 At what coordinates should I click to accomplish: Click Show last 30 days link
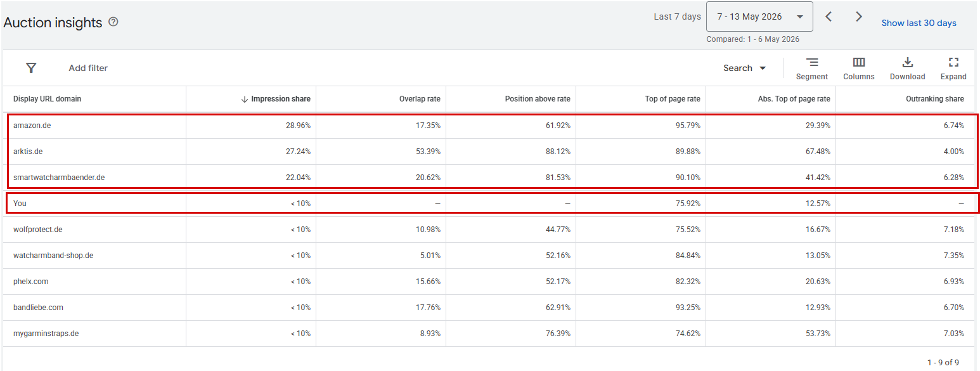click(x=919, y=23)
